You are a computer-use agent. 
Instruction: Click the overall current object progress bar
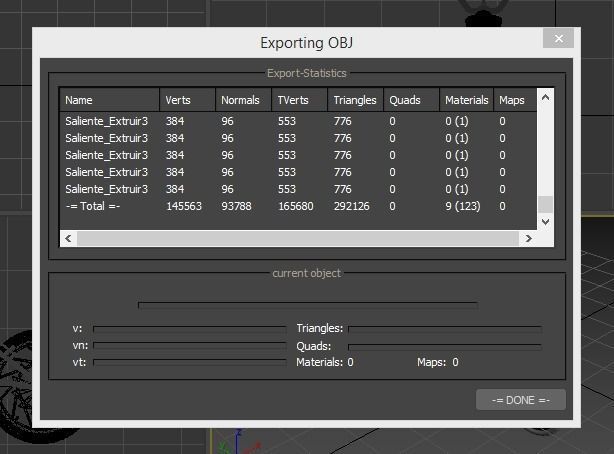[308, 305]
